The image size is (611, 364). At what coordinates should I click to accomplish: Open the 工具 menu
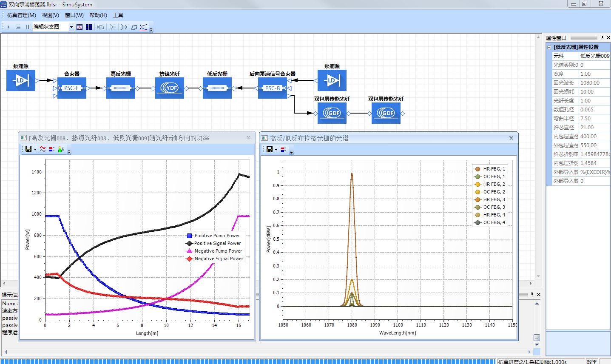pyautogui.click(x=118, y=15)
